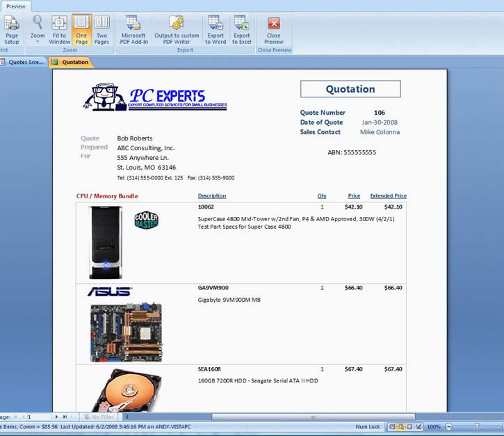Click the Extended Price column header

(388, 196)
